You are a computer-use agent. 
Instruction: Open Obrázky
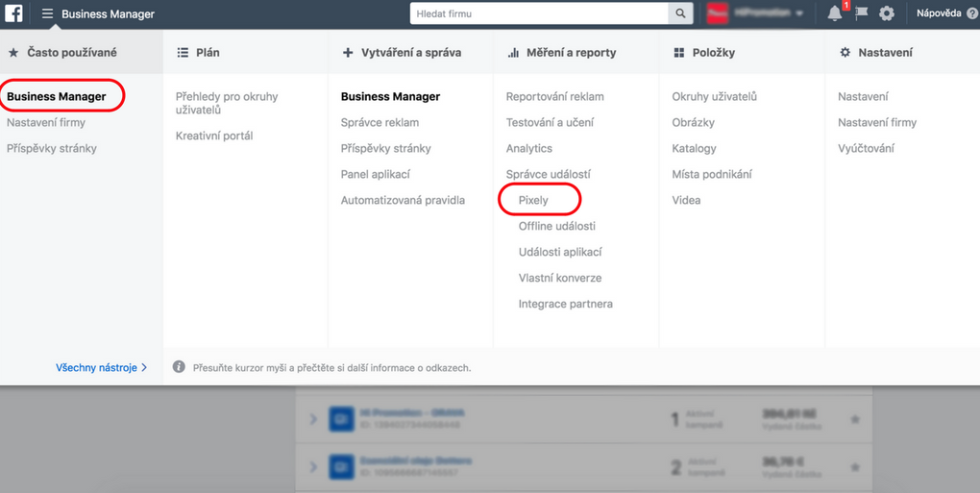click(x=693, y=122)
